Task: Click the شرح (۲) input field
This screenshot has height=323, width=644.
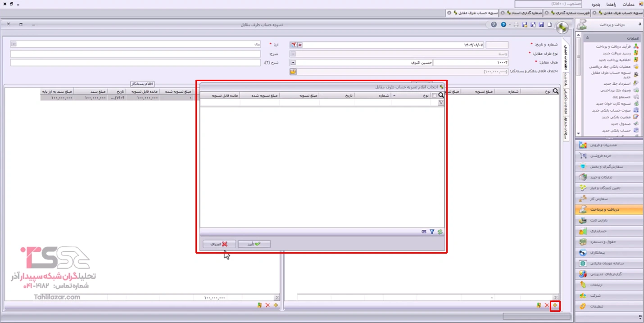Action: pos(135,63)
